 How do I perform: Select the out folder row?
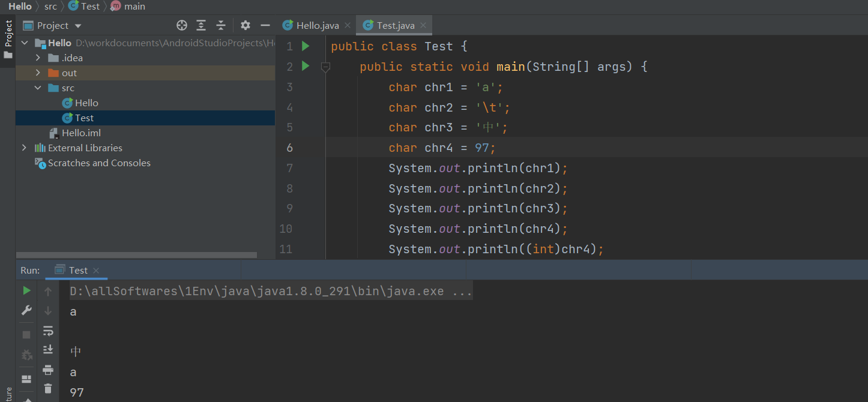145,73
